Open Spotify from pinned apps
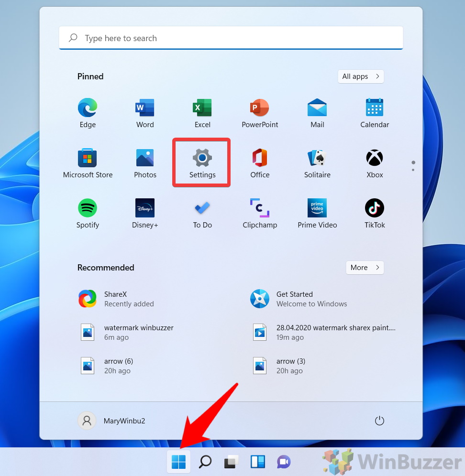 pos(88,213)
